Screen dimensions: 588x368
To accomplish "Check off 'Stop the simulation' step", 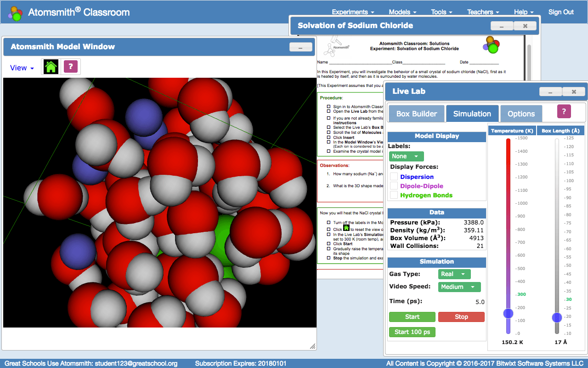I will 328,258.
